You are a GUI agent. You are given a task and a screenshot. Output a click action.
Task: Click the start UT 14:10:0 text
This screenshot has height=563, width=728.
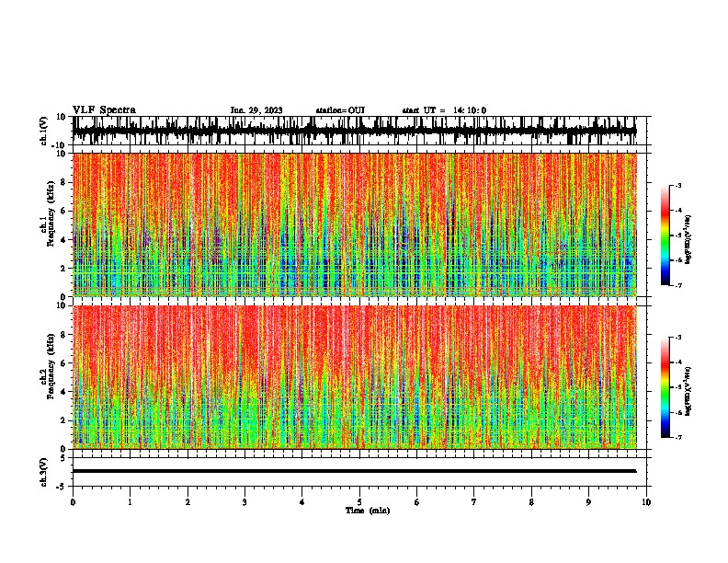coord(444,110)
